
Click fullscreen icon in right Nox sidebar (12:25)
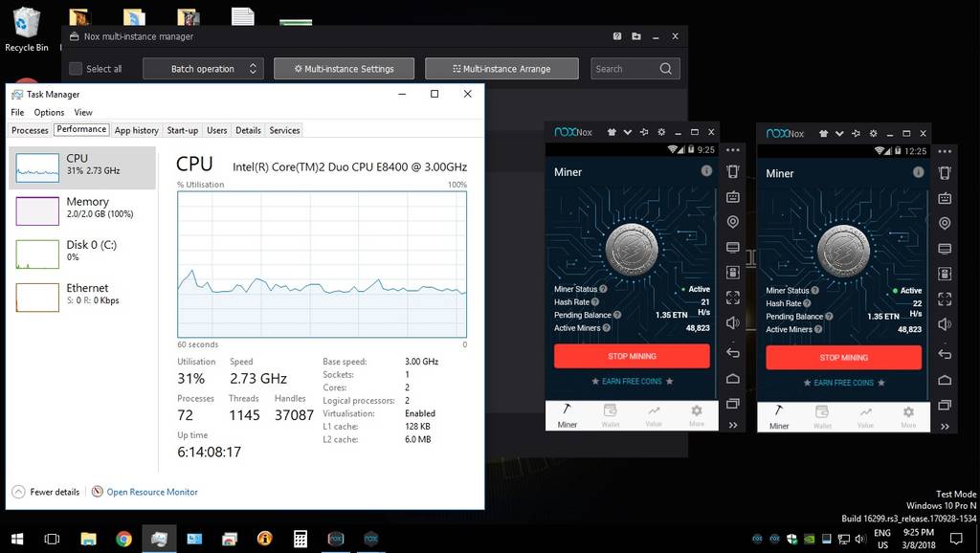[945, 299]
